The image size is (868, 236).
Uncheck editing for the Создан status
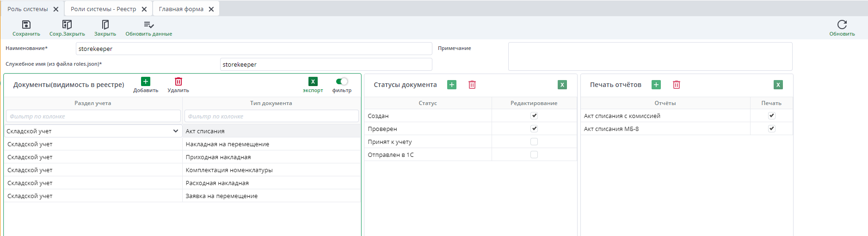pos(534,116)
